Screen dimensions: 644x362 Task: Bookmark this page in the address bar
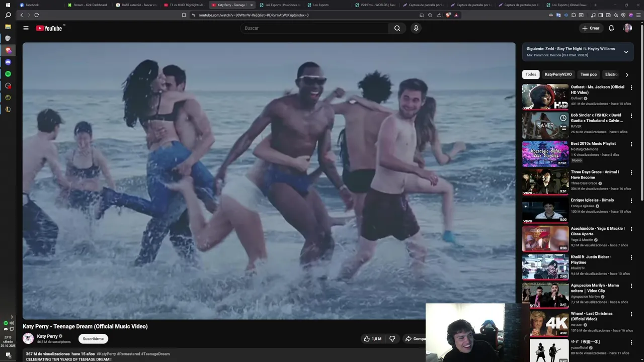pyautogui.click(x=184, y=15)
